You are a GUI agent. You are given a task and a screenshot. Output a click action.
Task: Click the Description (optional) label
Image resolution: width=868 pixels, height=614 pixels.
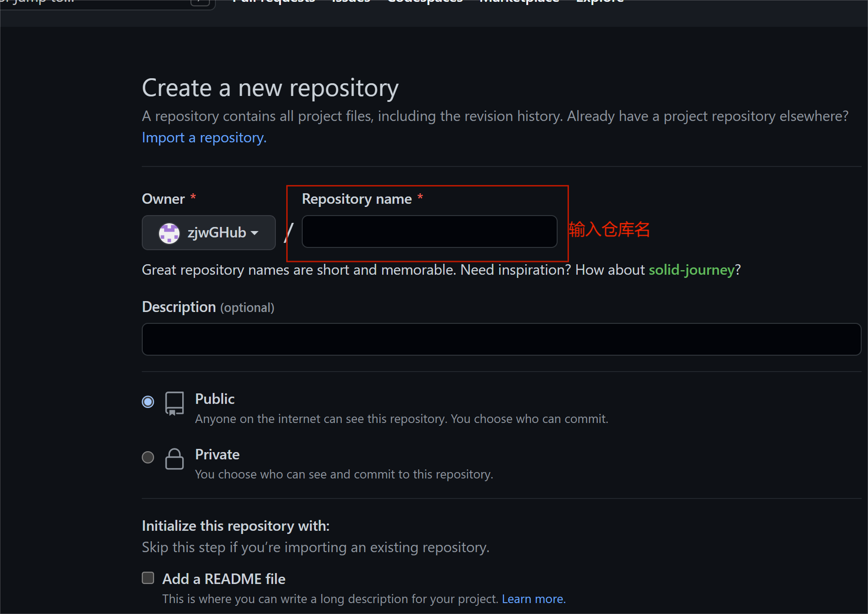pos(208,307)
